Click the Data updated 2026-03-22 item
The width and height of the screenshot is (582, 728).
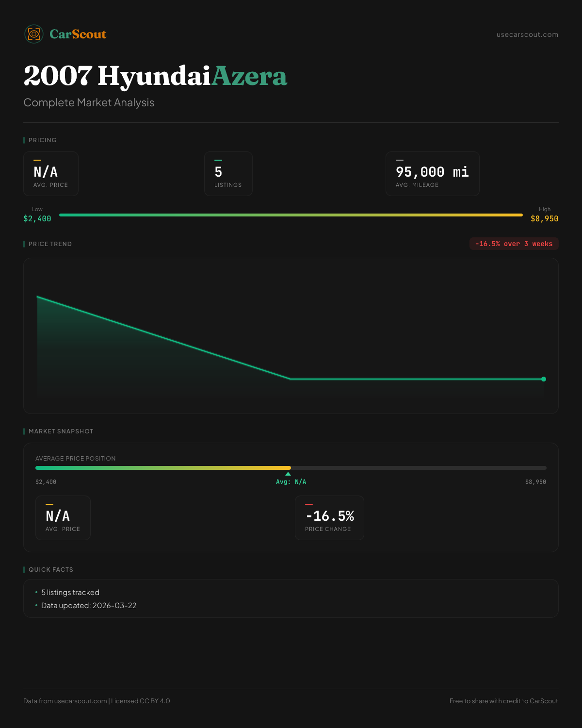click(89, 606)
